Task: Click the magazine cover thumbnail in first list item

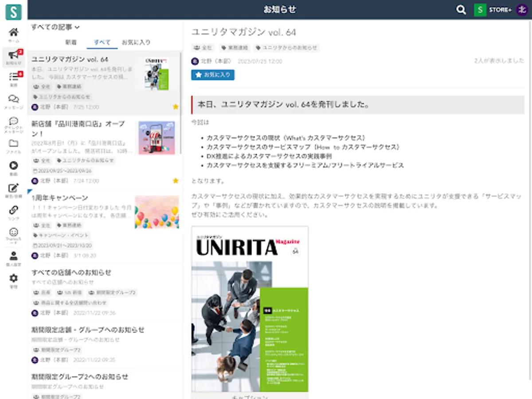Action: pos(157,74)
